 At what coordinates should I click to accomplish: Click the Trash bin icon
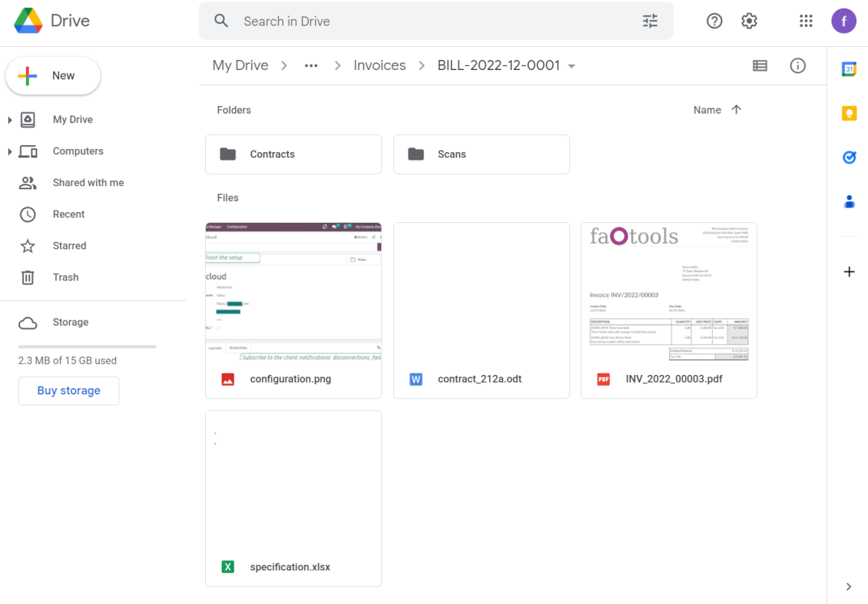[x=28, y=277]
